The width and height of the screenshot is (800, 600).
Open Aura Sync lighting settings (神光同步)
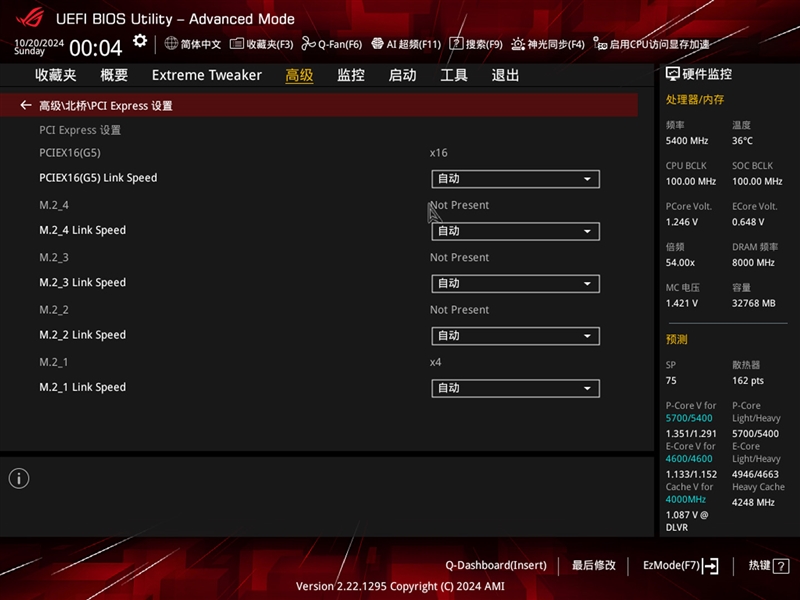545,43
